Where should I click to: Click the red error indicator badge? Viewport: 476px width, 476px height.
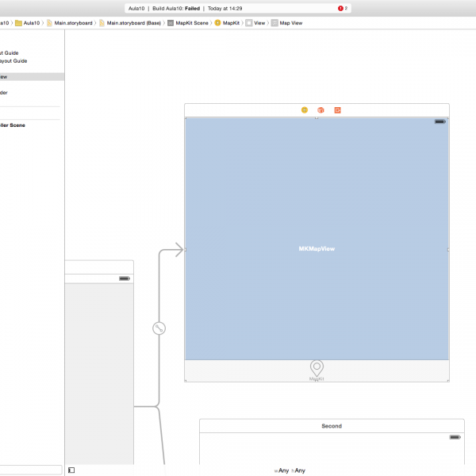pos(340,9)
